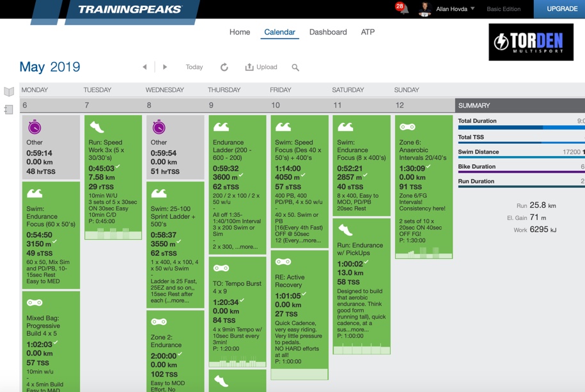
Task: Jump to Today in the calendar
Action: pos(194,67)
